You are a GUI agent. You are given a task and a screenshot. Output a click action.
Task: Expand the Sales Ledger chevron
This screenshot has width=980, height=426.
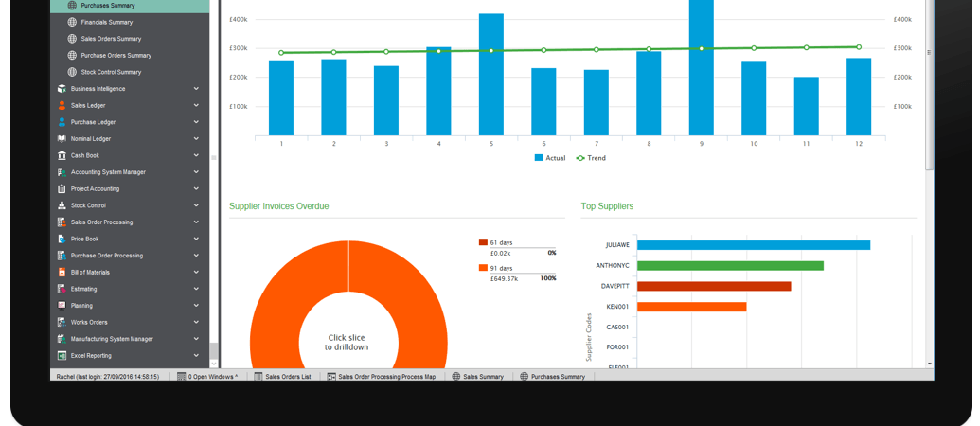[x=196, y=106]
